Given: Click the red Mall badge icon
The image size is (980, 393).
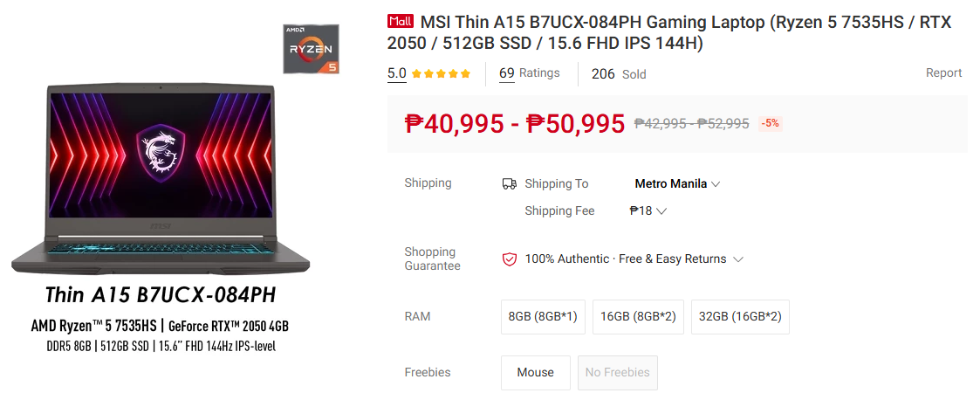Looking at the screenshot, I should 401,21.
